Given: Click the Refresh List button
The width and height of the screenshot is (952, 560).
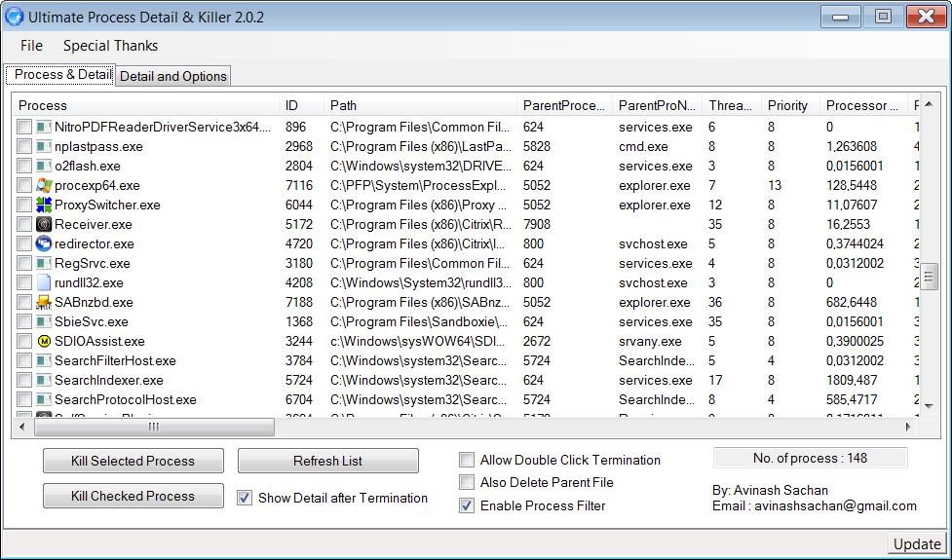Looking at the screenshot, I should 327,461.
